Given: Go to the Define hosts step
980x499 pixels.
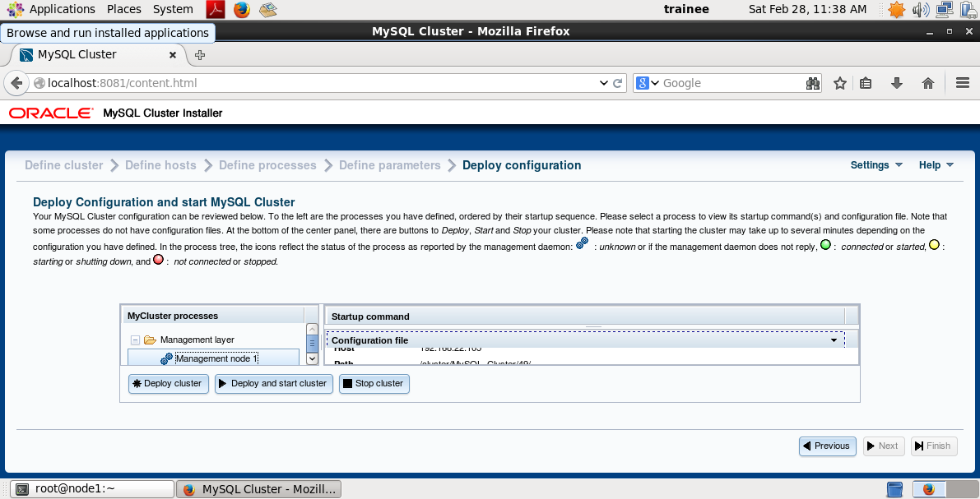Looking at the screenshot, I should [160, 165].
